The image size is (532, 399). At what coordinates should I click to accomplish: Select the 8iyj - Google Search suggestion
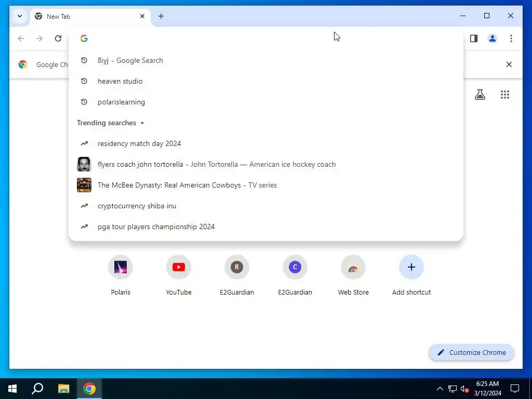coord(266,60)
